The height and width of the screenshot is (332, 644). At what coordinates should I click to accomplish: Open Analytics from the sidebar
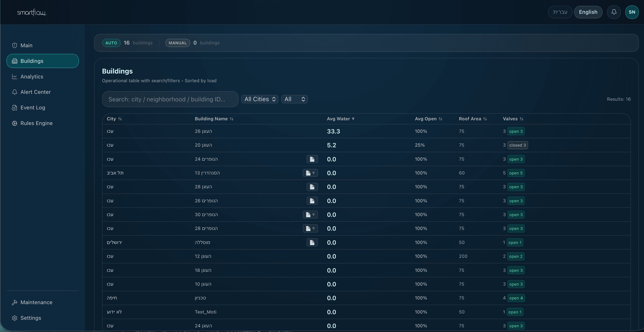pos(32,76)
